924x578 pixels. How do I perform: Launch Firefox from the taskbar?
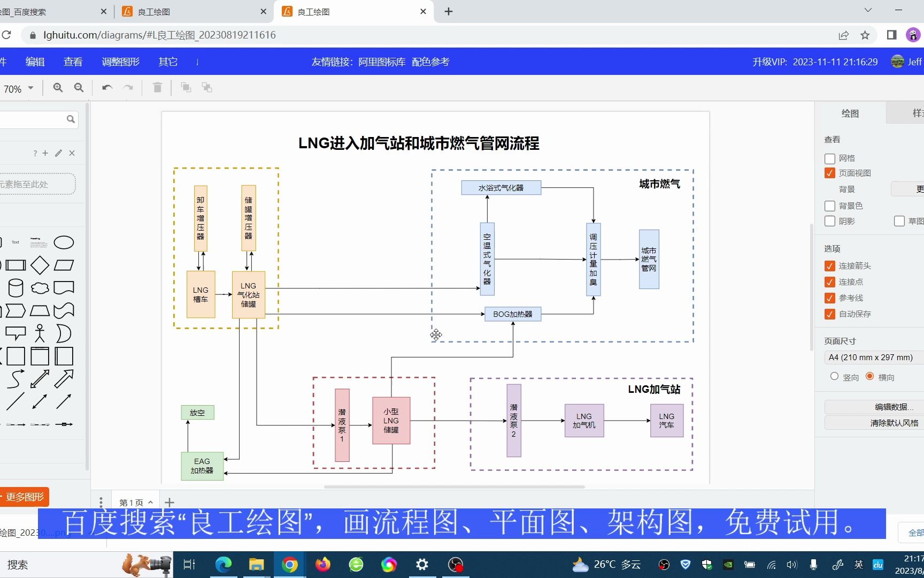pyautogui.click(x=322, y=565)
